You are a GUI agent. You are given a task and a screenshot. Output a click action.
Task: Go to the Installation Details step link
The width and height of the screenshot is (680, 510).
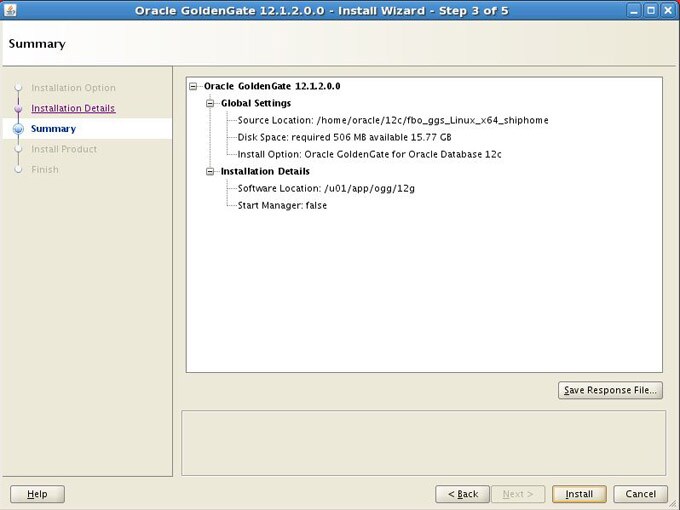(x=73, y=108)
